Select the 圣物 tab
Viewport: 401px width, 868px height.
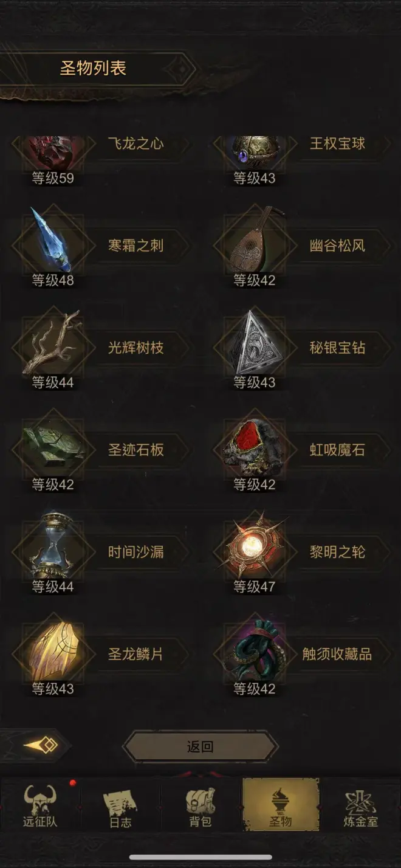pos(281,805)
